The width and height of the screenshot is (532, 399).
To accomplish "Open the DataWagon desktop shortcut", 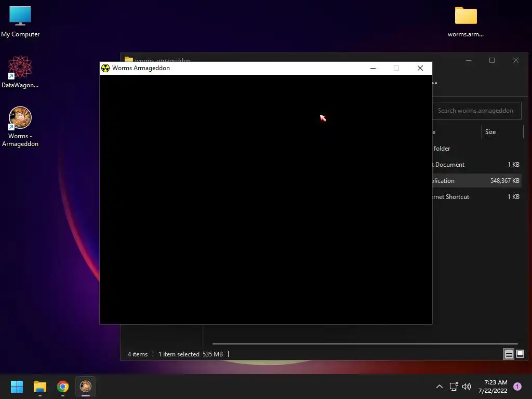I will click(20, 72).
